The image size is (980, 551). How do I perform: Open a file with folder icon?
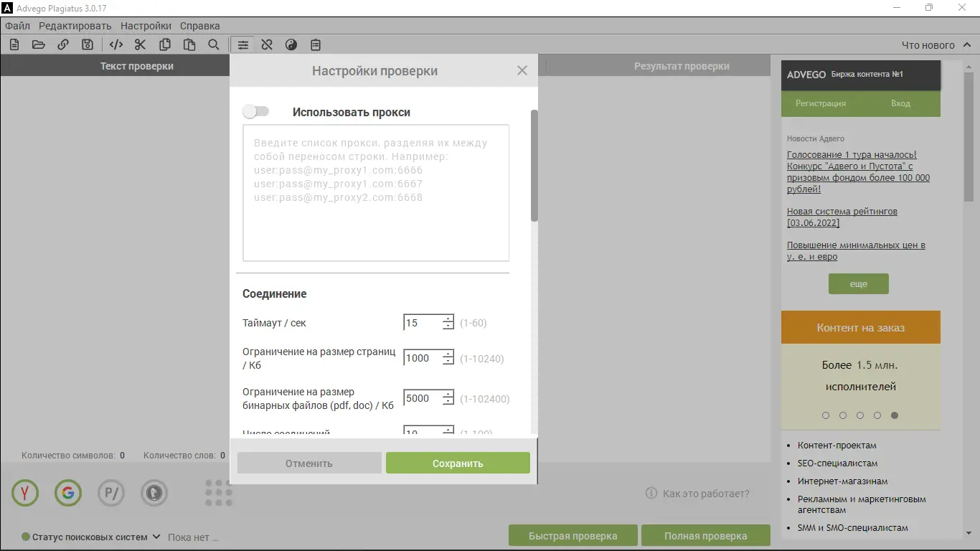pyautogui.click(x=39, y=44)
